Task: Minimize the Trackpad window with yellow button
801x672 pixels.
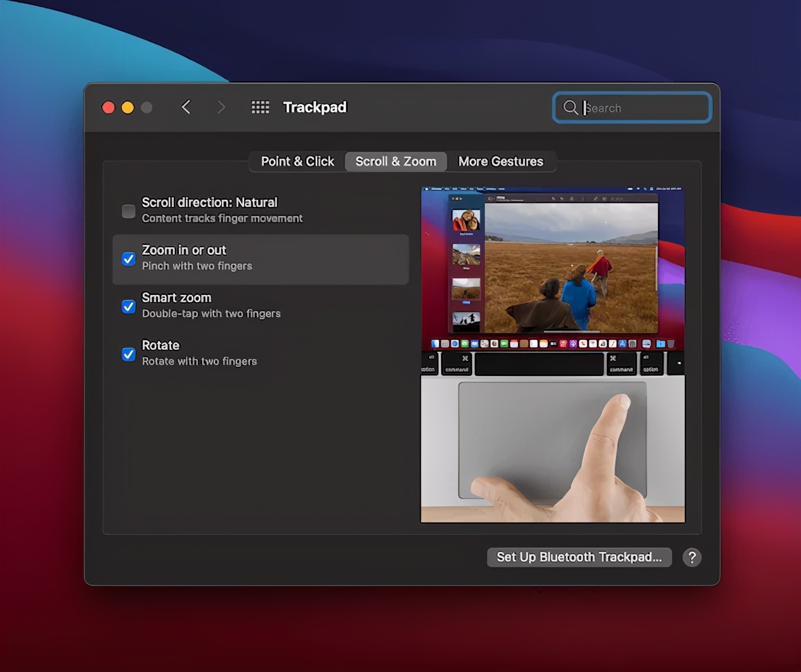Action: click(128, 108)
